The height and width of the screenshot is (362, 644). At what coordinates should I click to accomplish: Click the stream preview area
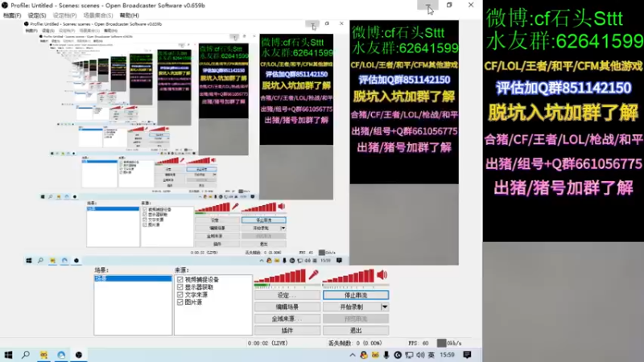pos(241,144)
